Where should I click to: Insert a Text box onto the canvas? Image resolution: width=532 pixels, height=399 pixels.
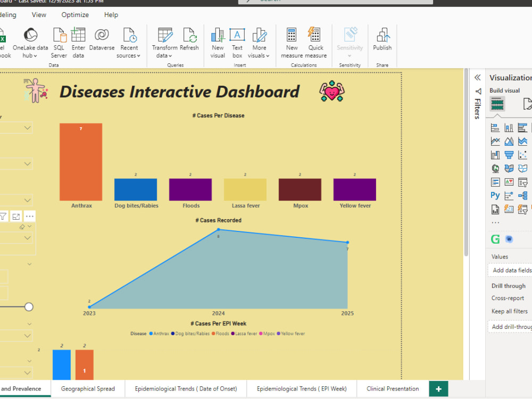237,43
